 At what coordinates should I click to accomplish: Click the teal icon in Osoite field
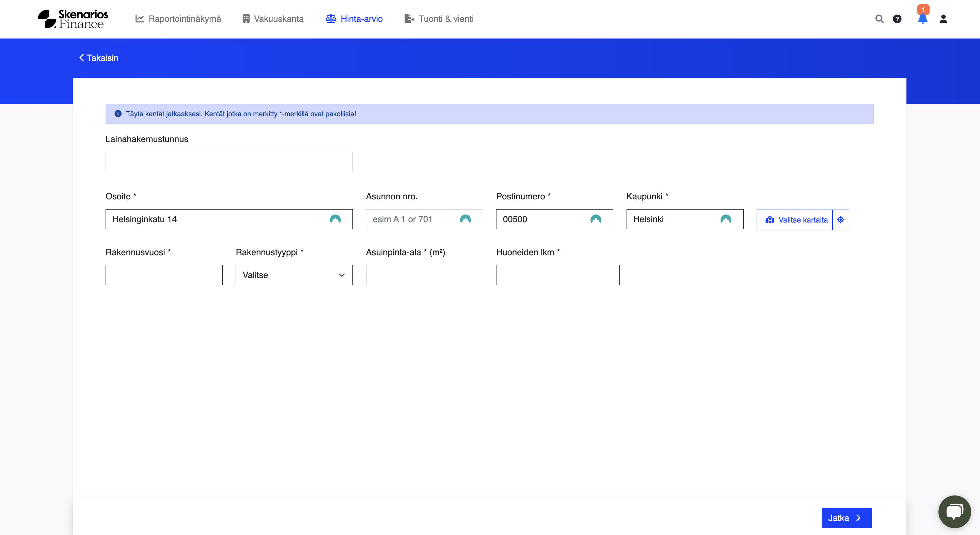[335, 219]
